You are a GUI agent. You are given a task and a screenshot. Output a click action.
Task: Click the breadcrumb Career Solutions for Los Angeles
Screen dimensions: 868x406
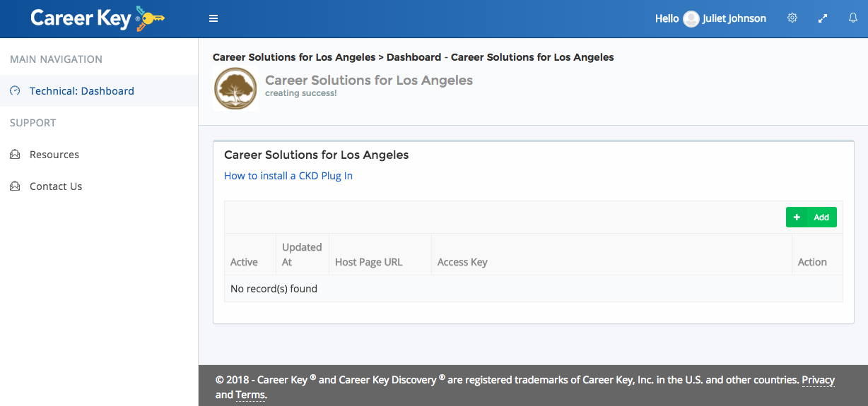coord(294,57)
